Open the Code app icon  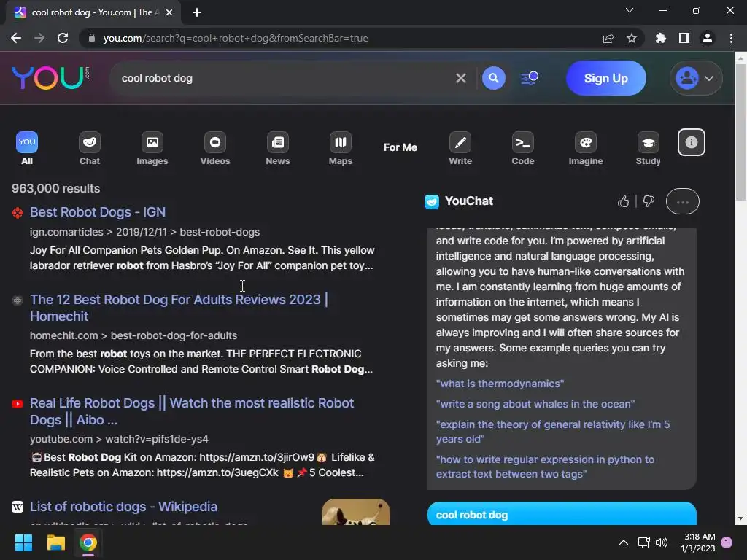point(523,149)
